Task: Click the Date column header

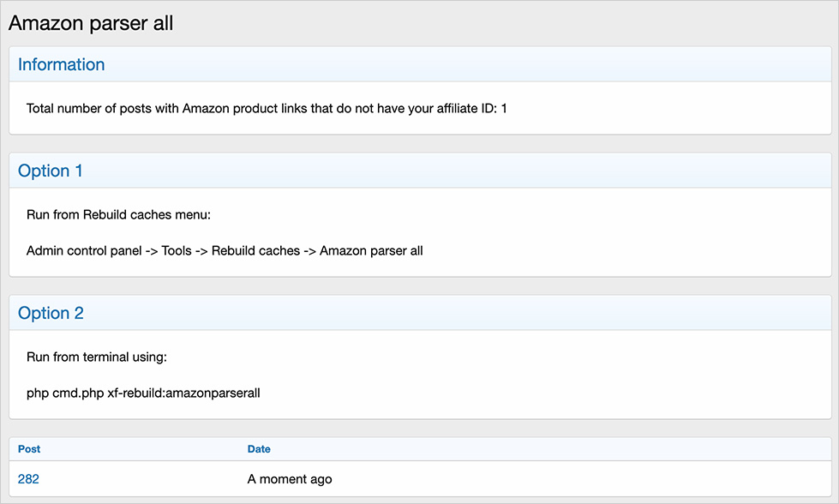Action: tap(259, 449)
